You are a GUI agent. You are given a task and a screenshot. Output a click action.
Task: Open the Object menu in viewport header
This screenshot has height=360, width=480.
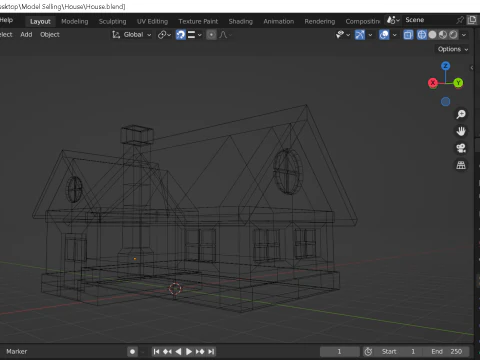click(50, 34)
